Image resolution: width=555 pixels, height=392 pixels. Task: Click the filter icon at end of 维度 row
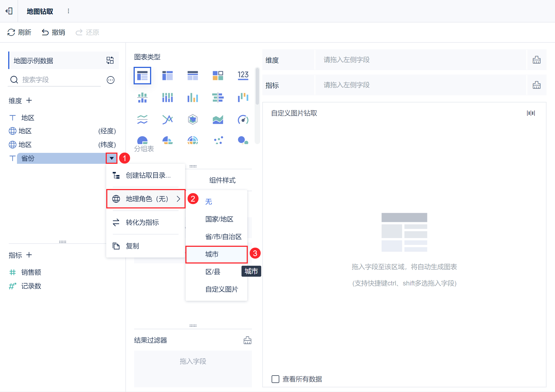(536, 60)
